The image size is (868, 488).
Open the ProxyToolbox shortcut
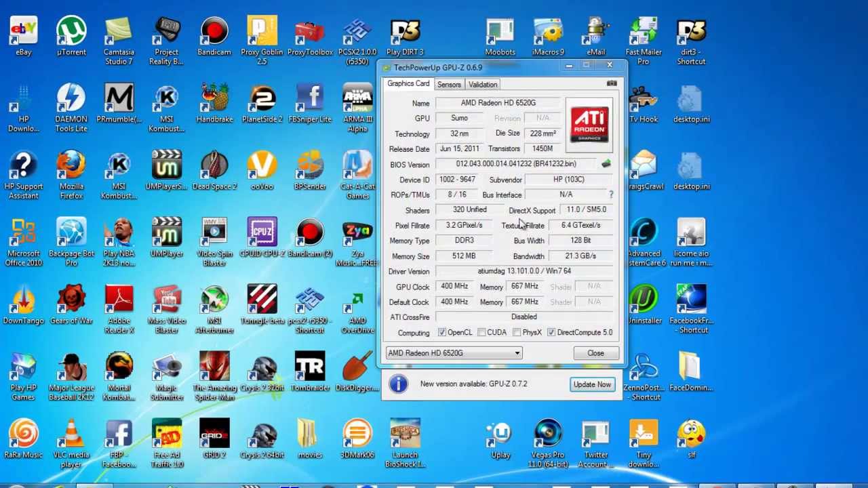pyautogui.click(x=310, y=35)
